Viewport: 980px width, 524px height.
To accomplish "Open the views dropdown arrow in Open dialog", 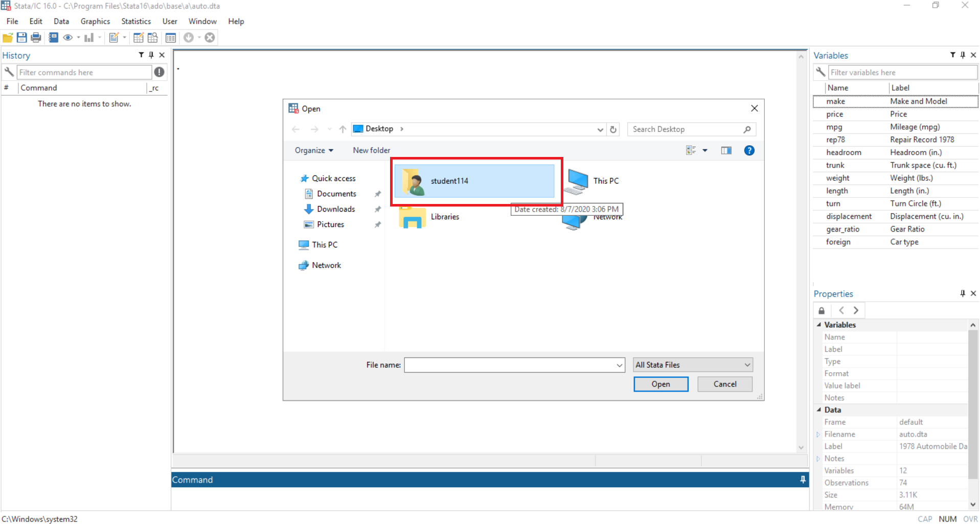I will coord(705,150).
